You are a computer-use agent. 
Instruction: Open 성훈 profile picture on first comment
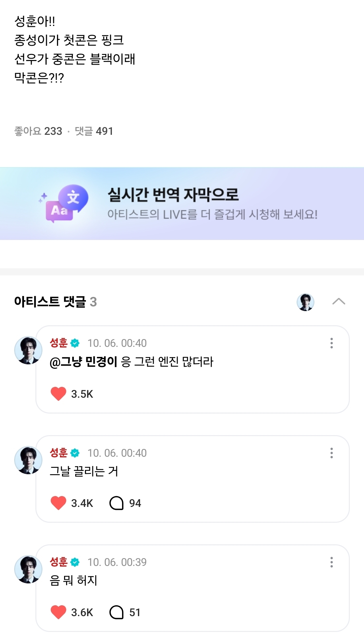tap(28, 351)
